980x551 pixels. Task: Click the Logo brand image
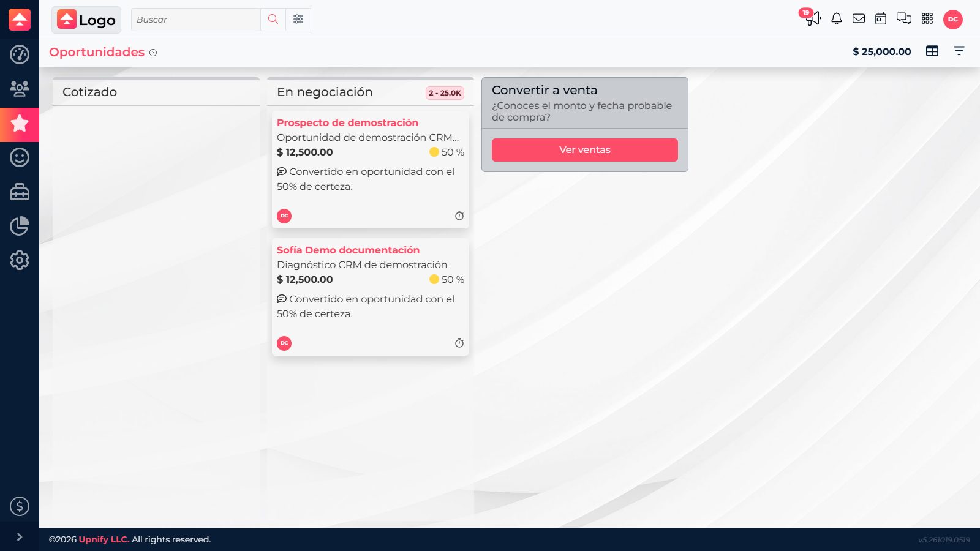tap(86, 20)
